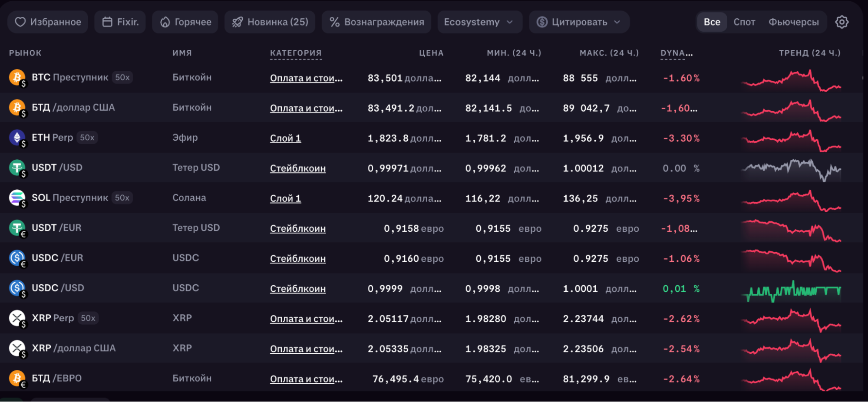Select the BTC Преступник market name

click(x=70, y=77)
